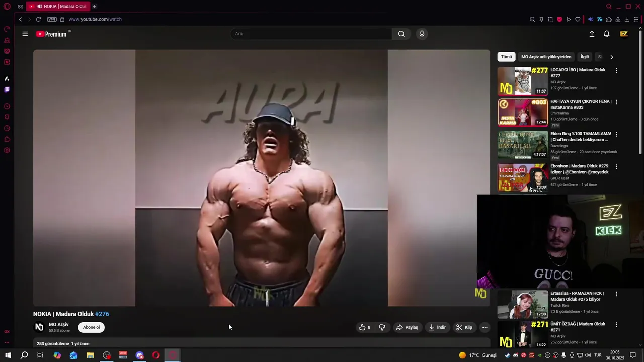Viewport: 644px width, 362px height.
Task: Open options for 'HAFTAYA OYUN ÇIKIYOR FENA' video
Action: coord(616,102)
